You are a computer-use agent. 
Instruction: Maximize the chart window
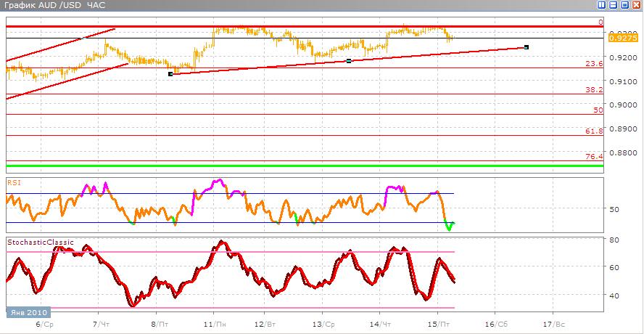tap(625, 5)
